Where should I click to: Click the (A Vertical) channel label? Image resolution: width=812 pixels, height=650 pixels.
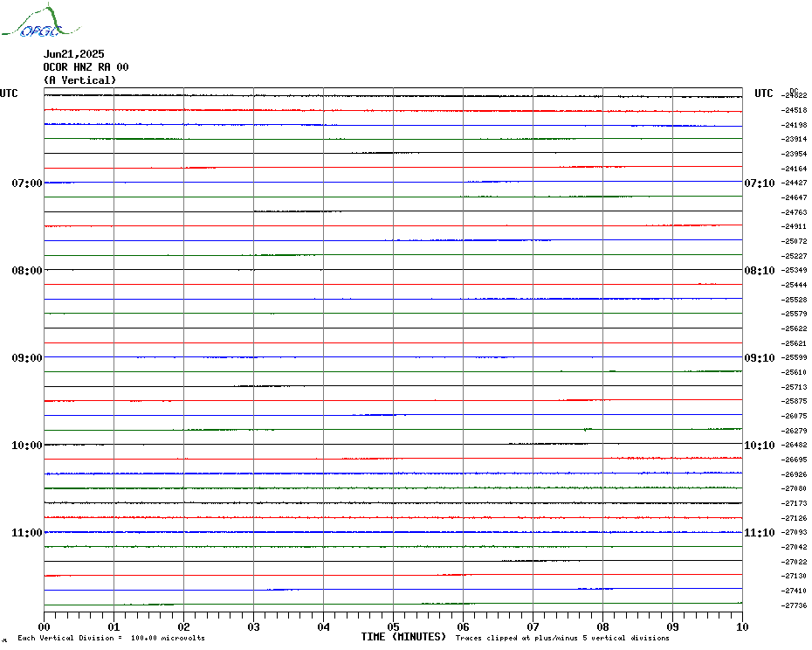pos(79,80)
